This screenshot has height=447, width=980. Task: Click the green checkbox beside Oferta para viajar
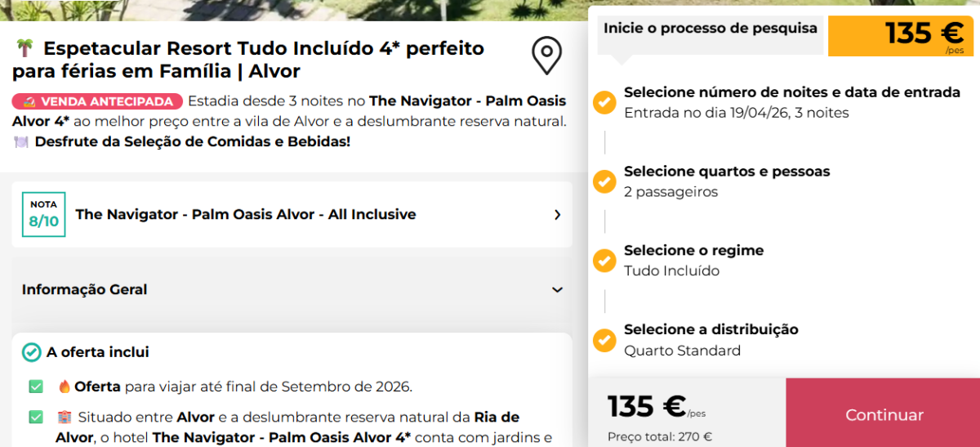36,387
